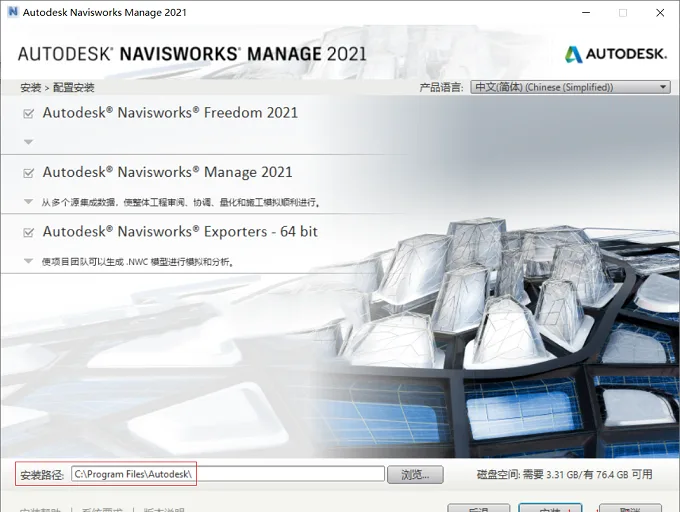
Task: Click the 产品语言 label
Action: [x=441, y=87]
